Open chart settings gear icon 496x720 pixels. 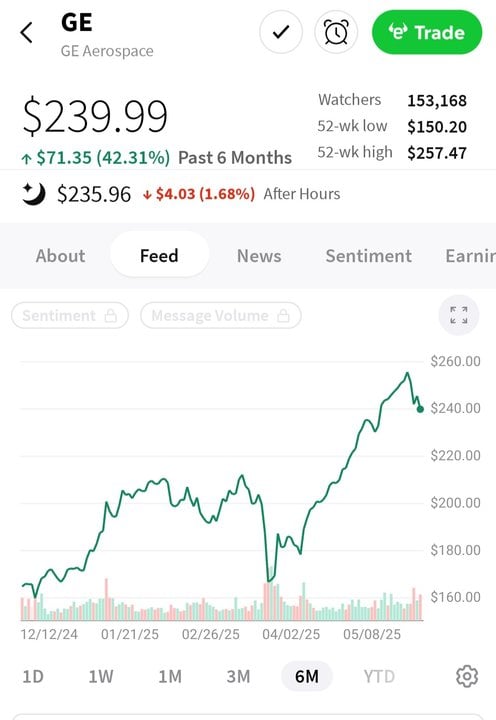click(x=467, y=676)
